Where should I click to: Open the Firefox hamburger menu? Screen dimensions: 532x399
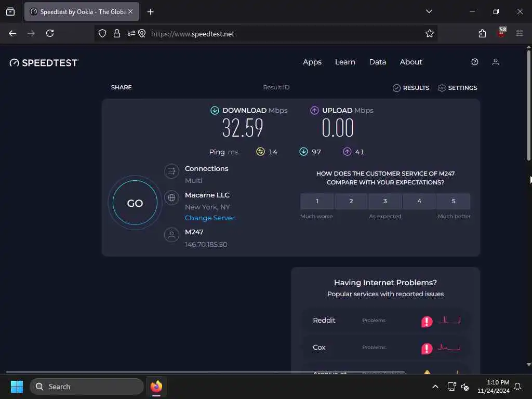click(x=520, y=33)
